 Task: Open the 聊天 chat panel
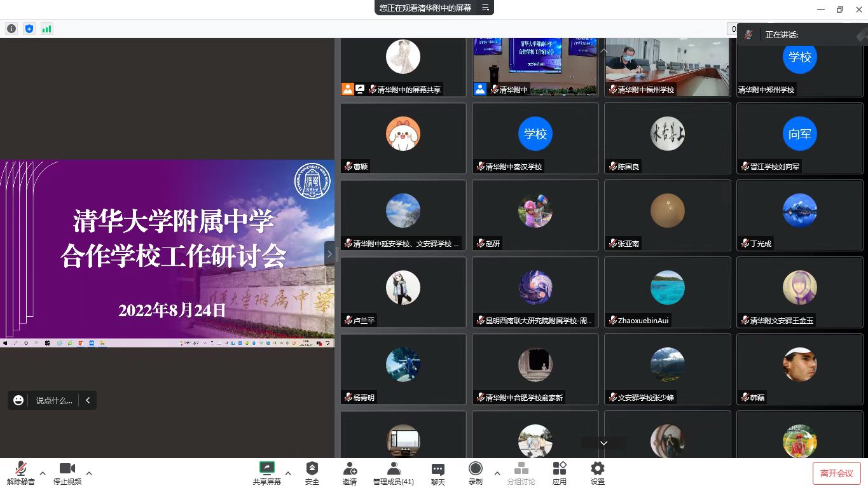coord(437,473)
